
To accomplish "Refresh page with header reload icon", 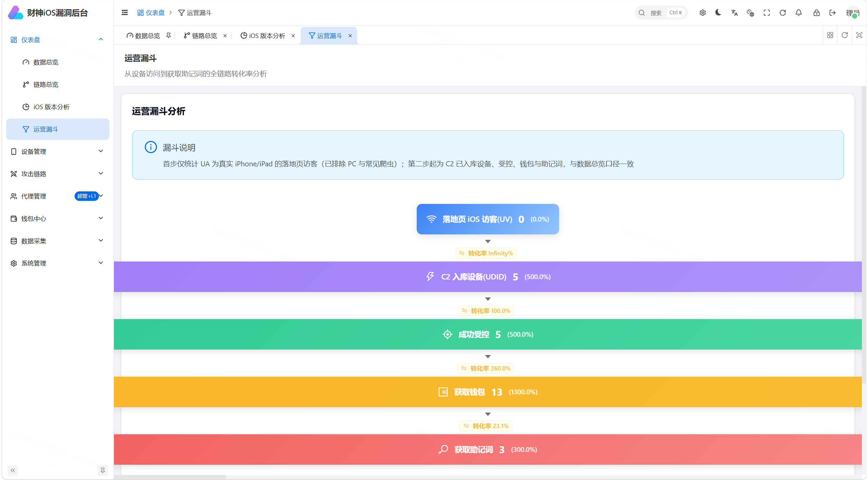I will 783,13.
